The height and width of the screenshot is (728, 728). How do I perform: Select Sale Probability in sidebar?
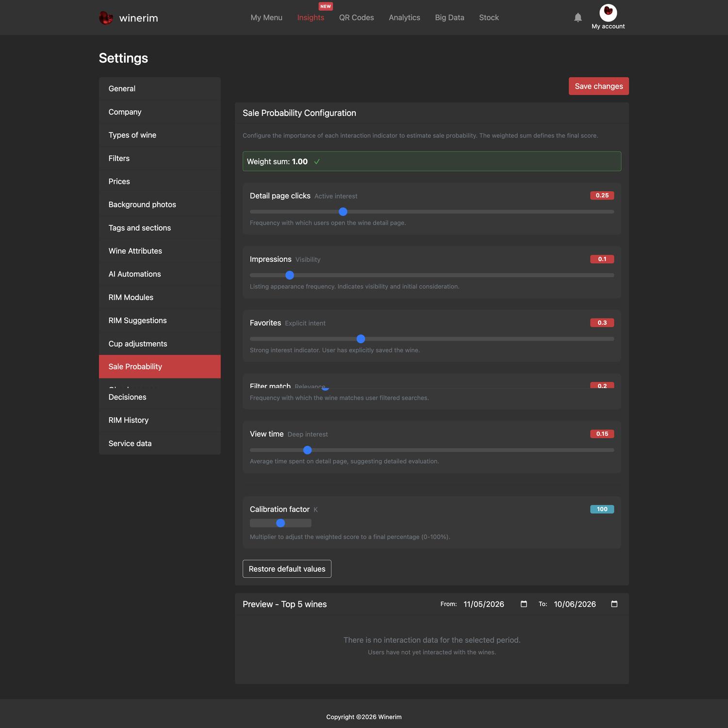click(160, 367)
